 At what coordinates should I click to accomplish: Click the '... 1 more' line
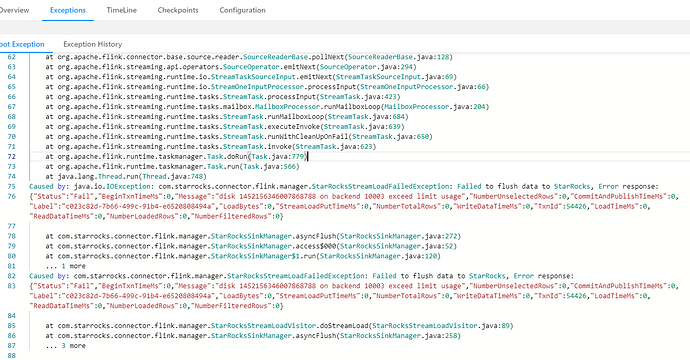tap(66, 266)
